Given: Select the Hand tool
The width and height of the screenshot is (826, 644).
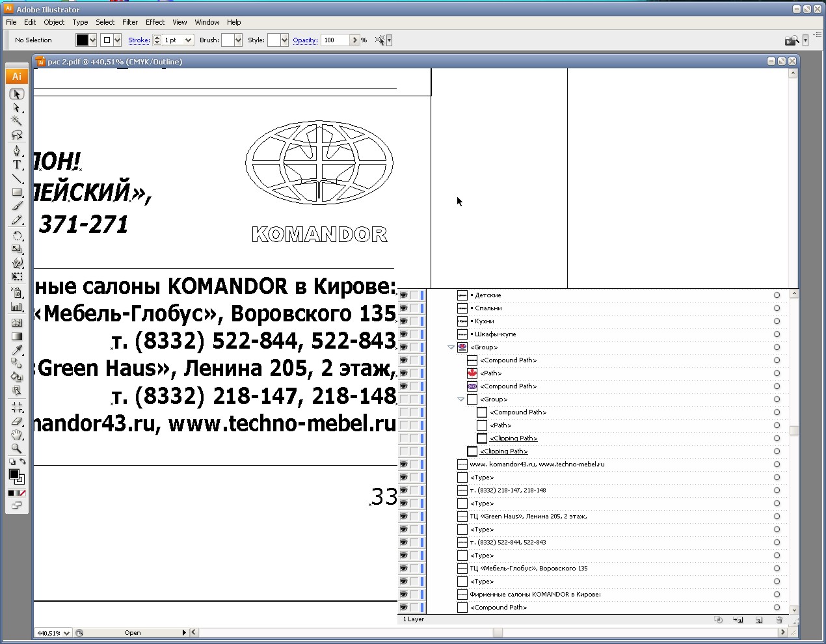Looking at the screenshot, I should [17, 435].
